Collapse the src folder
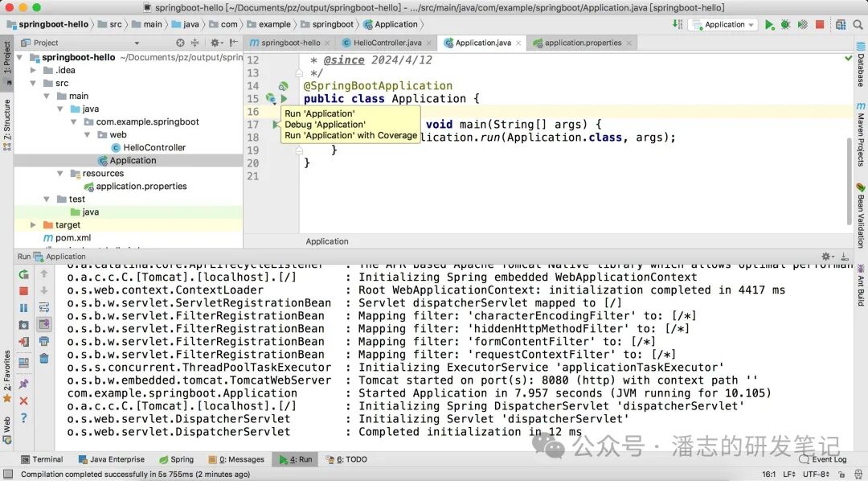The width and height of the screenshot is (868, 481). [33, 83]
